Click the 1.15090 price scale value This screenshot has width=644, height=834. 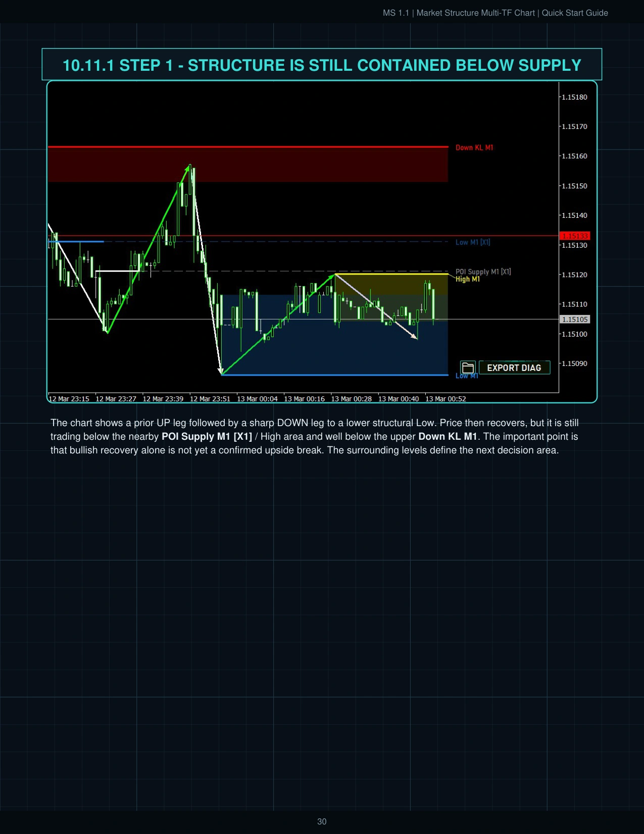pyautogui.click(x=575, y=363)
